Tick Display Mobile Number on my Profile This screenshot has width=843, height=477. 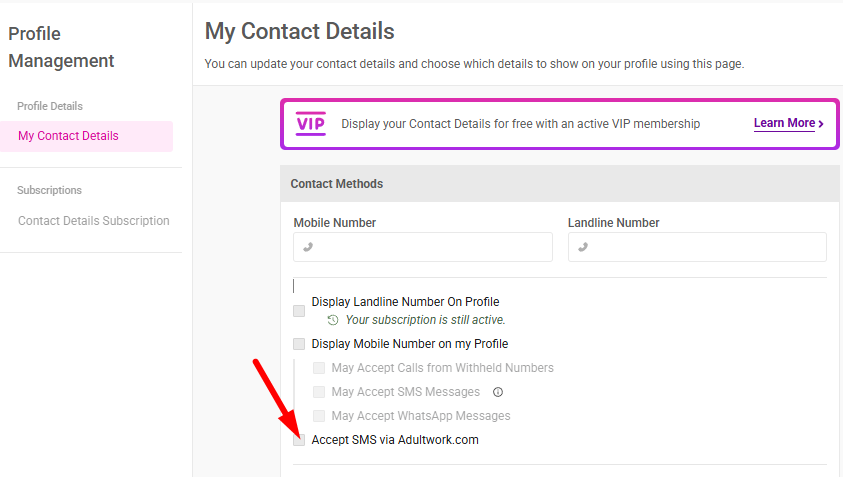click(x=299, y=344)
